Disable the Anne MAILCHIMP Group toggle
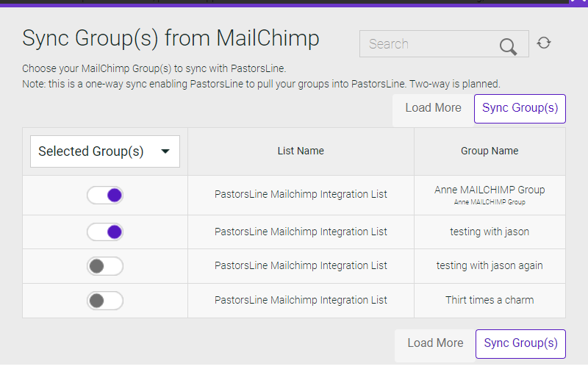Image resolution: width=588 pixels, height=383 pixels. (x=105, y=195)
